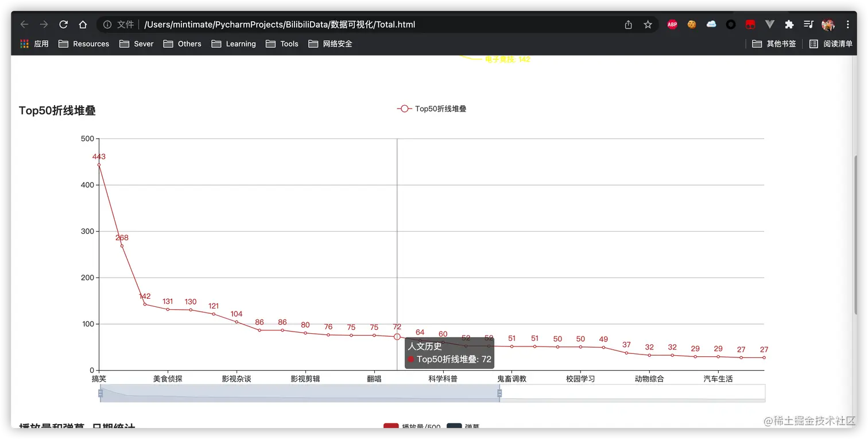Select the data point labeled 131
This screenshot has height=439, width=868.
(168, 309)
